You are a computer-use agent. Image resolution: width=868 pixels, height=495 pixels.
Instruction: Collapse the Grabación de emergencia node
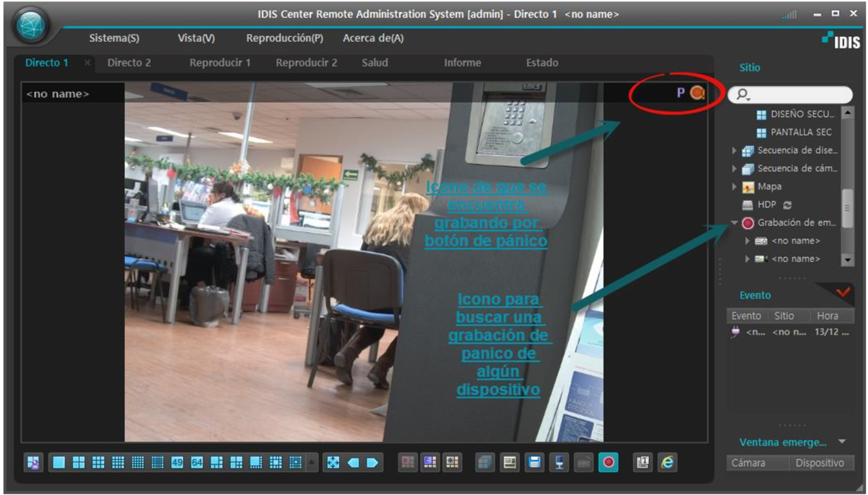tap(734, 223)
